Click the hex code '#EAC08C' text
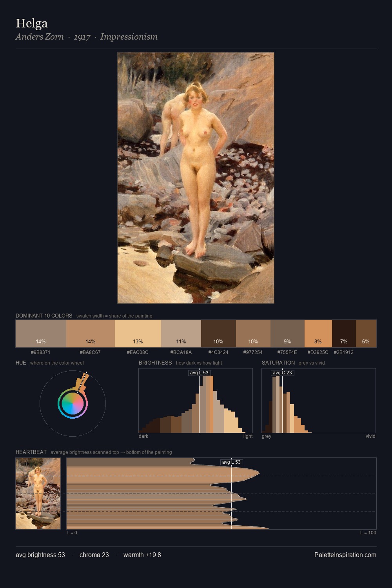The image size is (392, 588). pyautogui.click(x=138, y=352)
